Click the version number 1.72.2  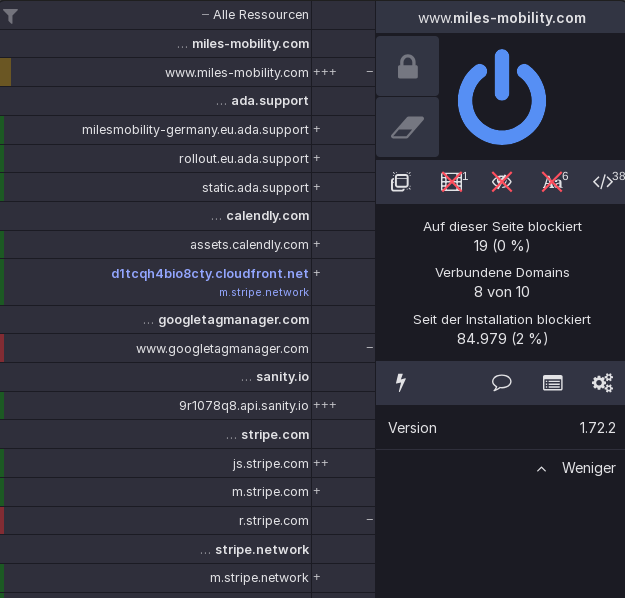coord(597,428)
